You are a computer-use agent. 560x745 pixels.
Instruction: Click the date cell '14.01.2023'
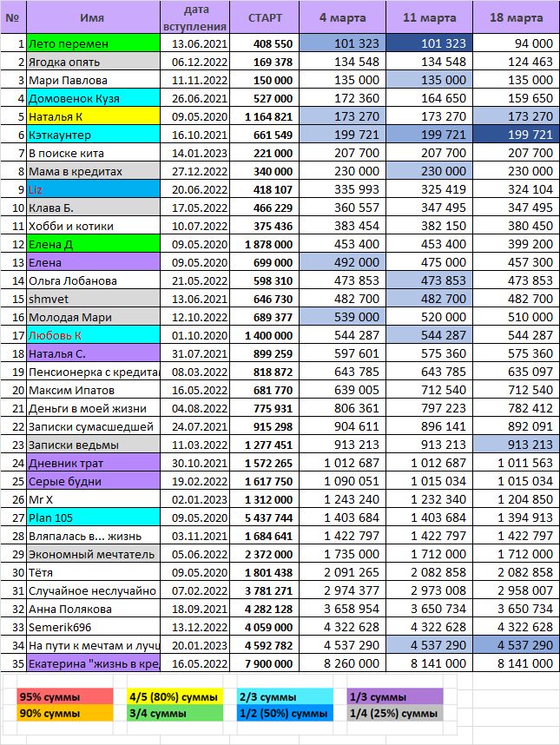tap(194, 153)
